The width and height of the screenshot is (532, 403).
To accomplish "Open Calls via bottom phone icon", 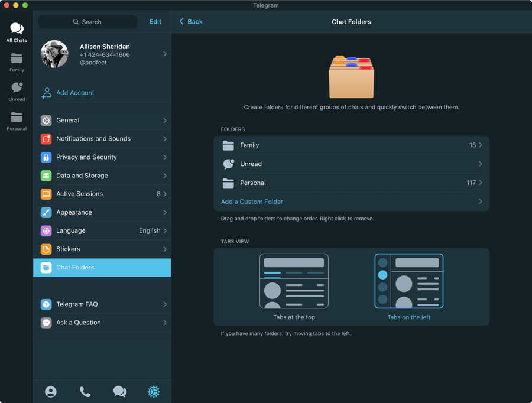I will tap(85, 391).
